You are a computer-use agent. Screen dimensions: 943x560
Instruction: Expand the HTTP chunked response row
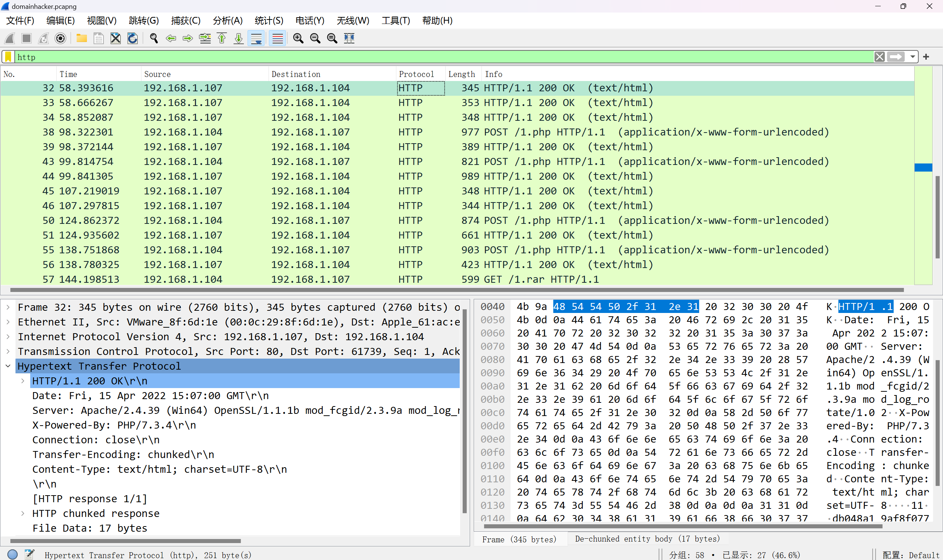click(x=22, y=513)
